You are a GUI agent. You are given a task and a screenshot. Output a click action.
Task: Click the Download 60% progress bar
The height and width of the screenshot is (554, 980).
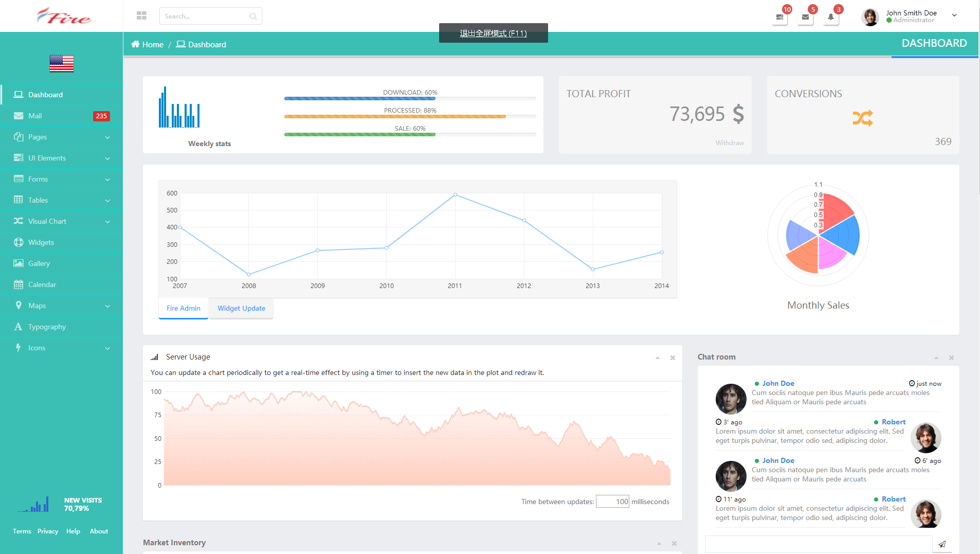(x=410, y=98)
